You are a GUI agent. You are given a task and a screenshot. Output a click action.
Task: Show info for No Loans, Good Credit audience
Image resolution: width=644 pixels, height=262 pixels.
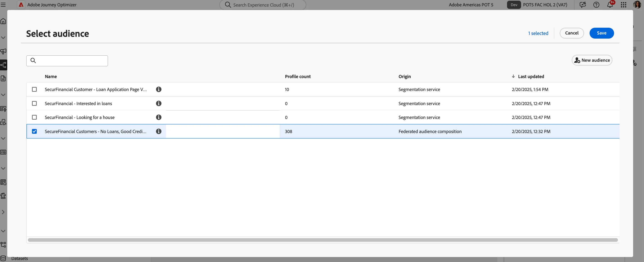click(x=159, y=131)
